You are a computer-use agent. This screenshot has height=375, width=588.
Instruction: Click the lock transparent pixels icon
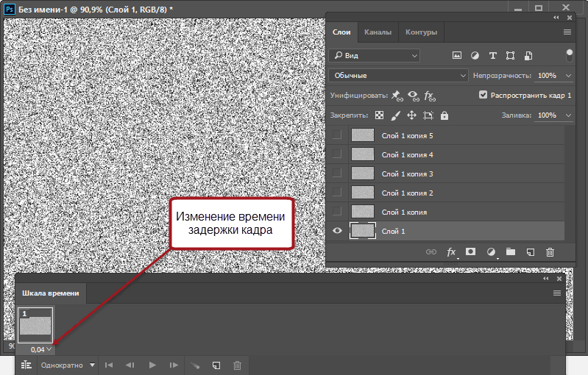tap(380, 115)
